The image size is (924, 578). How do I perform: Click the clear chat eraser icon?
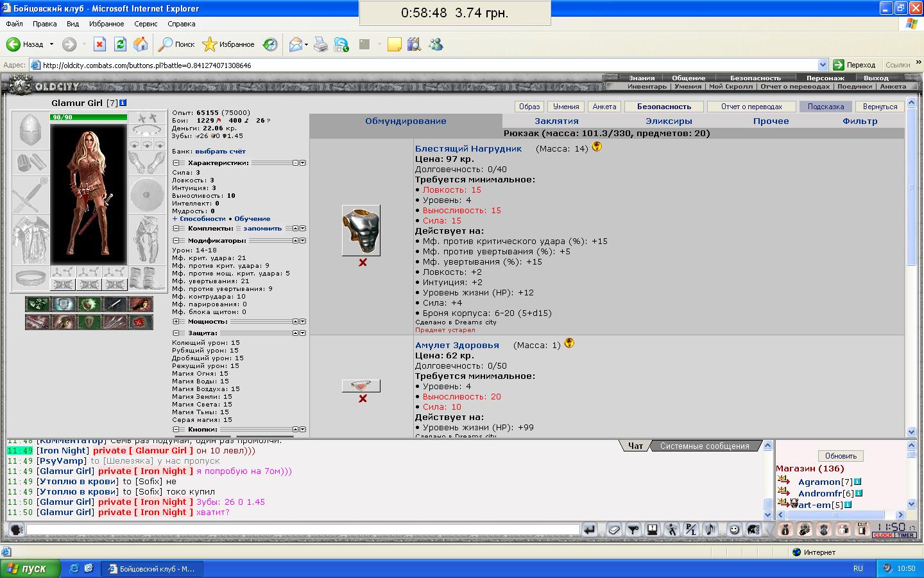[613, 530]
